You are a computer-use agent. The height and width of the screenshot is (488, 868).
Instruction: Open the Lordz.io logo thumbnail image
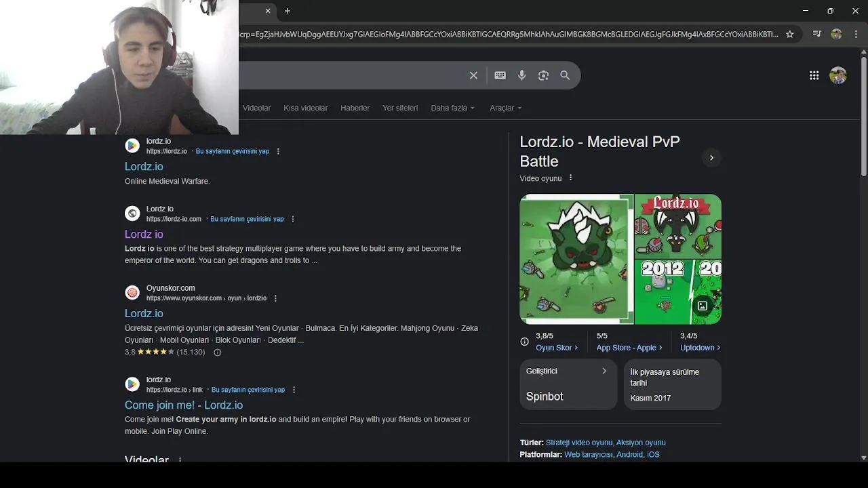click(678, 226)
